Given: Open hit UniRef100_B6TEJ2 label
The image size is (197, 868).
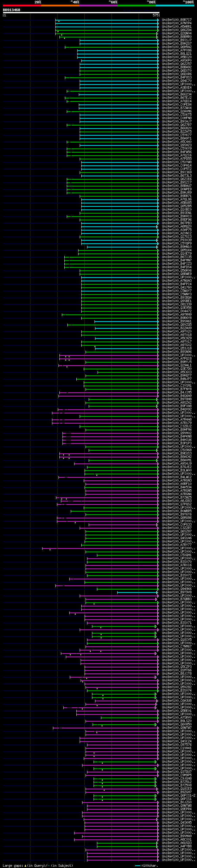Looking at the screenshot, I should coord(177,98).
